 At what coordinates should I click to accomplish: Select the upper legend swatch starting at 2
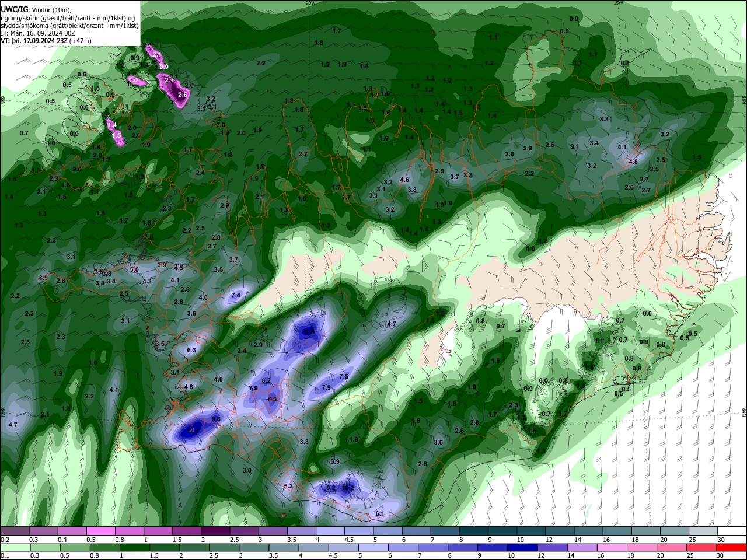(x=215, y=531)
